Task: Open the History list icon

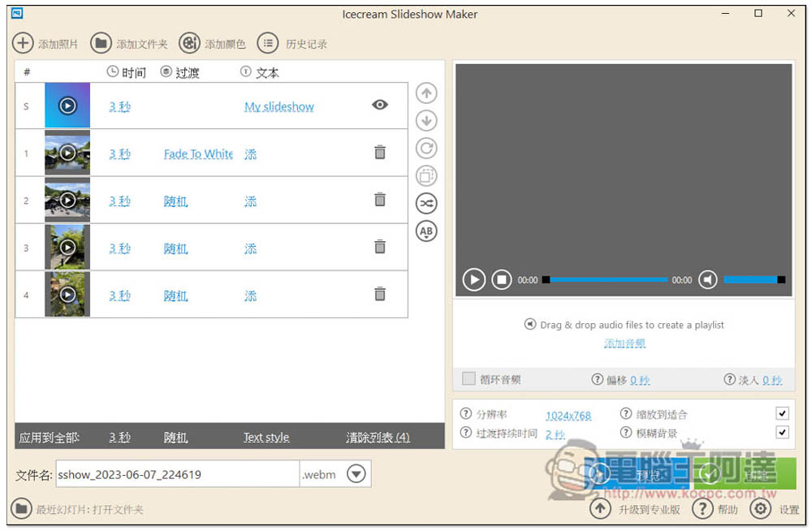Action: (268, 43)
